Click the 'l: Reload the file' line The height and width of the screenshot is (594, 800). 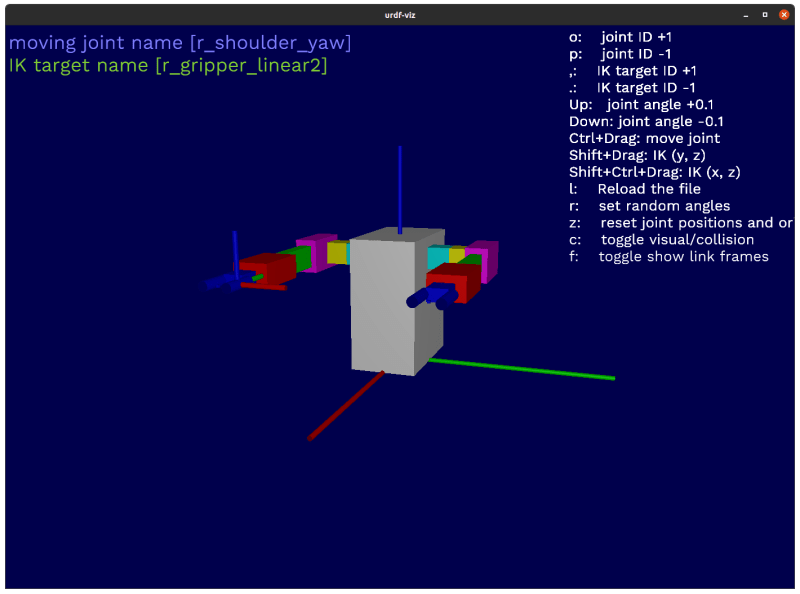[635, 189]
